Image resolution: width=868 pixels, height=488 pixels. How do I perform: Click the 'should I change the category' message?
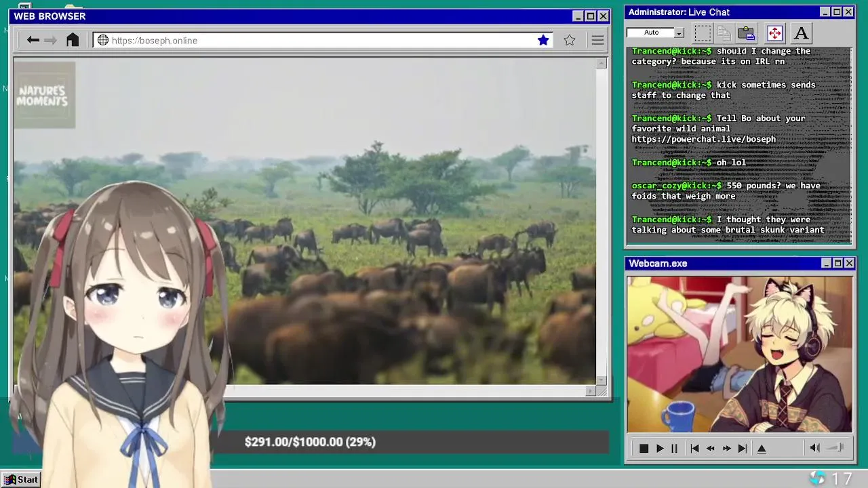722,56
